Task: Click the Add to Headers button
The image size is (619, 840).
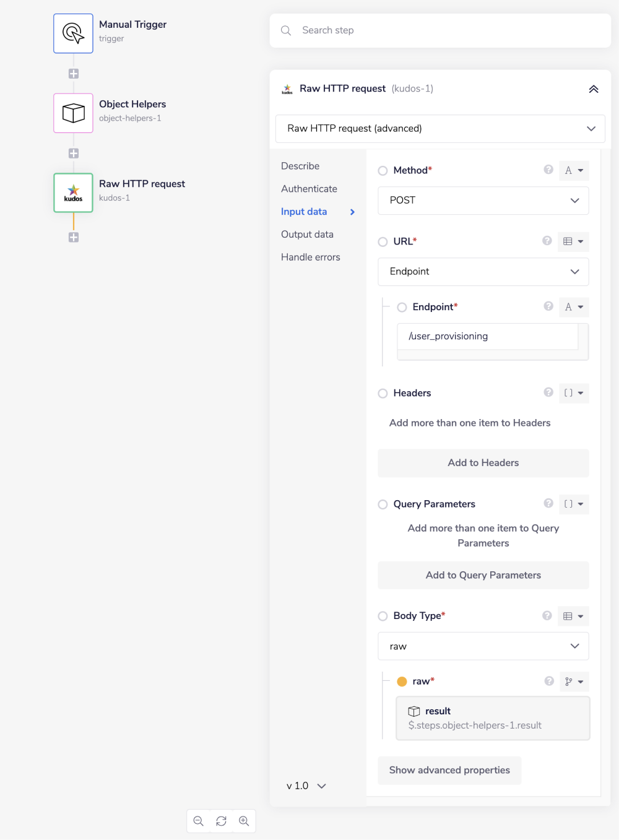Action: pyautogui.click(x=483, y=462)
